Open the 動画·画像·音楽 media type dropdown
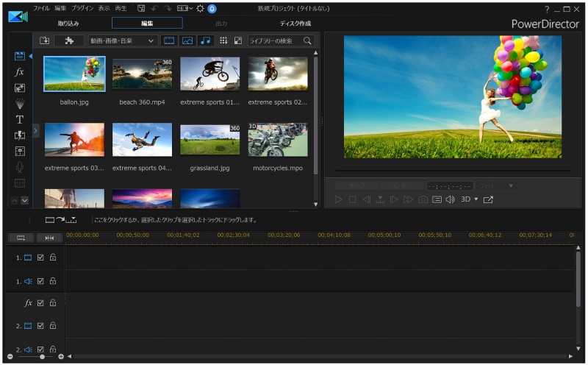 click(x=122, y=40)
